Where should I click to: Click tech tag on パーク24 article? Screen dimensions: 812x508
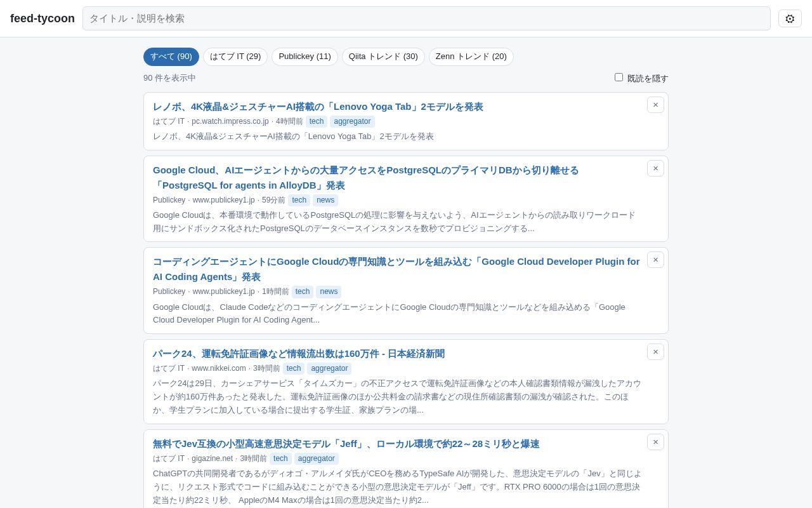(294, 368)
